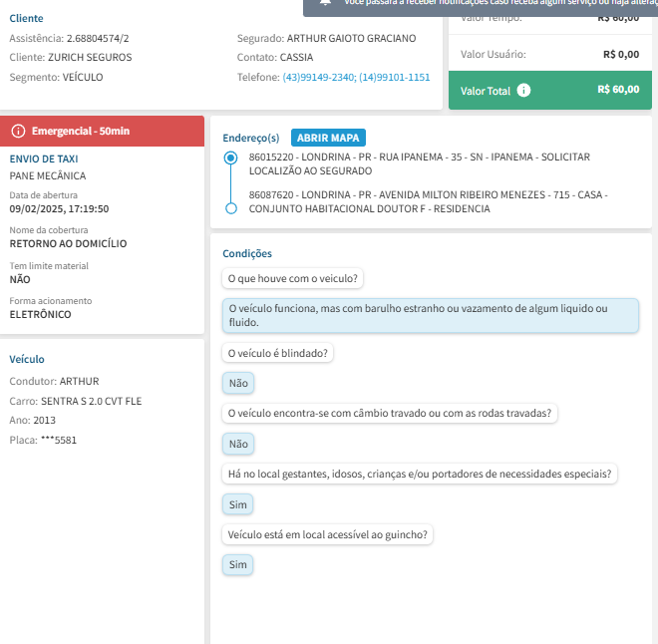Click contact name CASSIA
This screenshot has height=644, width=658.
(x=296, y=57)
